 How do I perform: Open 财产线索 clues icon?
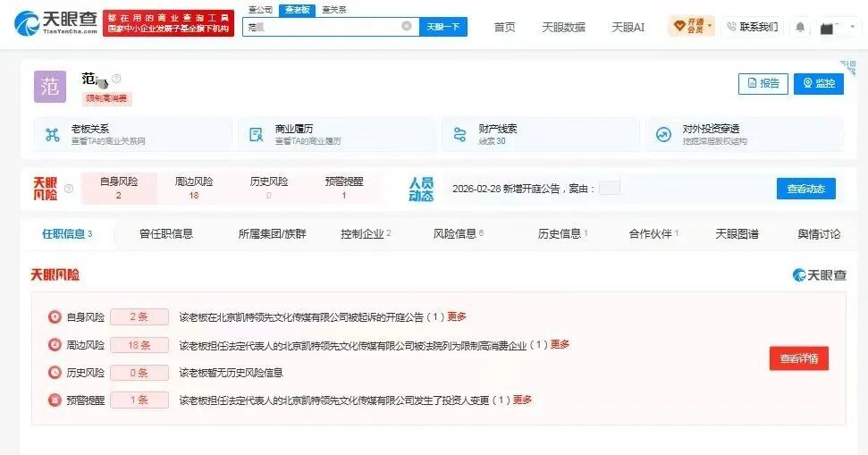tap(459, 134)
